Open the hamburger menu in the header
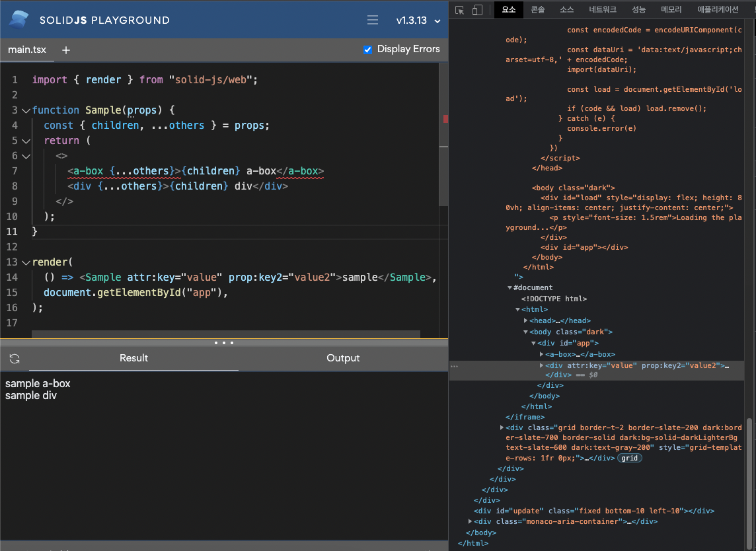 372,20
